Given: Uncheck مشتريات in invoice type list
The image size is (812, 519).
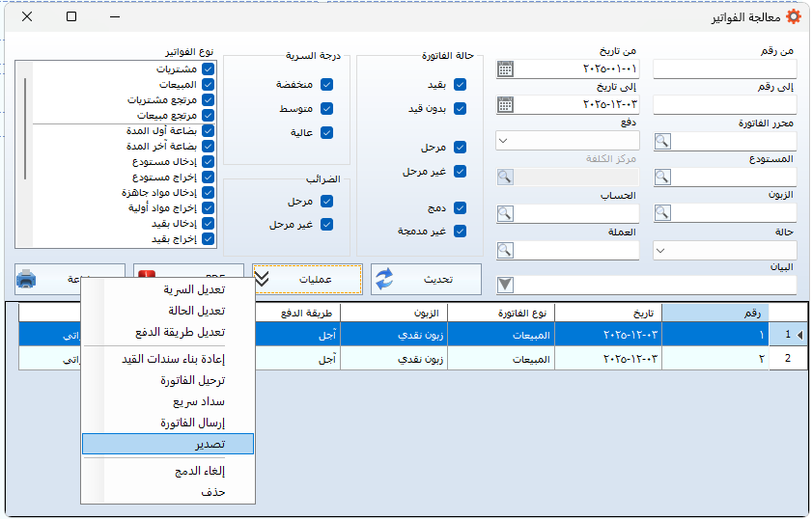Looking at the screenshot, I should [208, 69].
